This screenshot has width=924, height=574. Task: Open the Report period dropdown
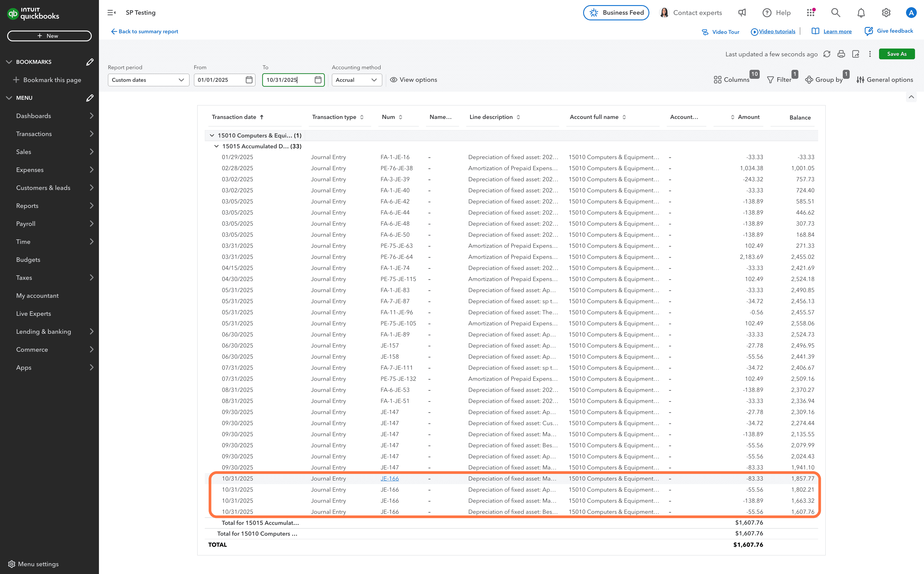(x=148, y=80)
